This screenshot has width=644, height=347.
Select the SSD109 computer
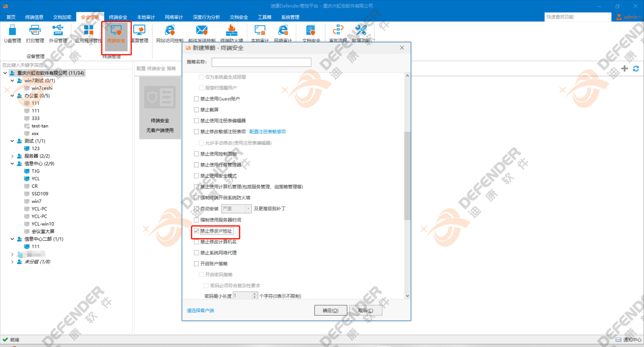[40, 194]
